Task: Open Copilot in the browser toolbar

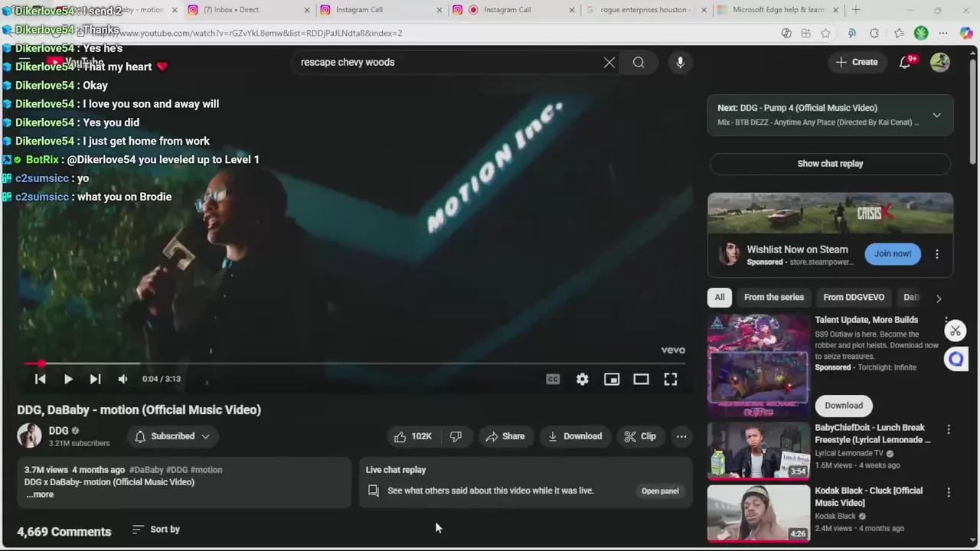Action: point(965,33)
